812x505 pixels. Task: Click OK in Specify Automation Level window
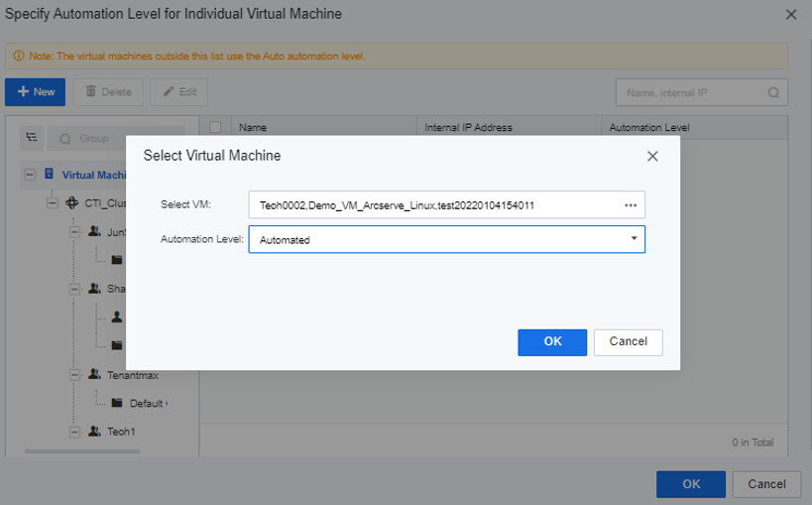click(x=691, y=484)
